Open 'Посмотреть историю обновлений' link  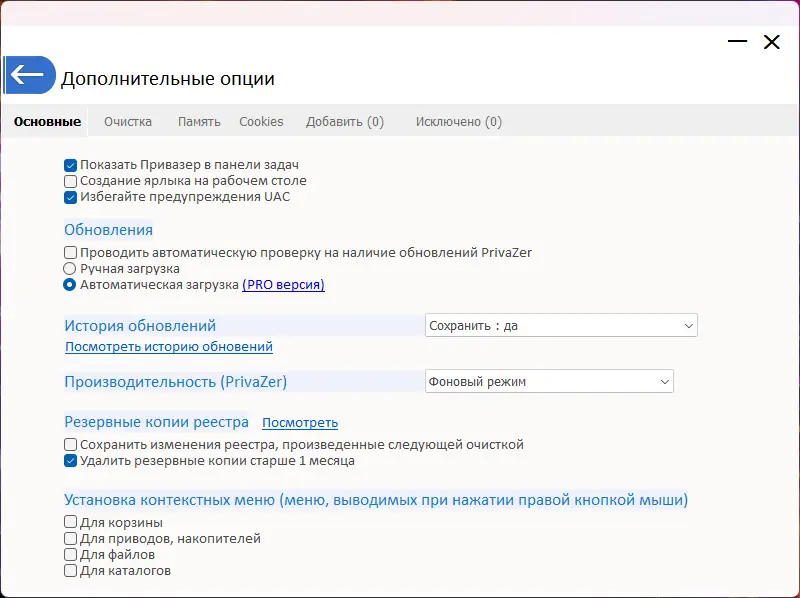169,347
